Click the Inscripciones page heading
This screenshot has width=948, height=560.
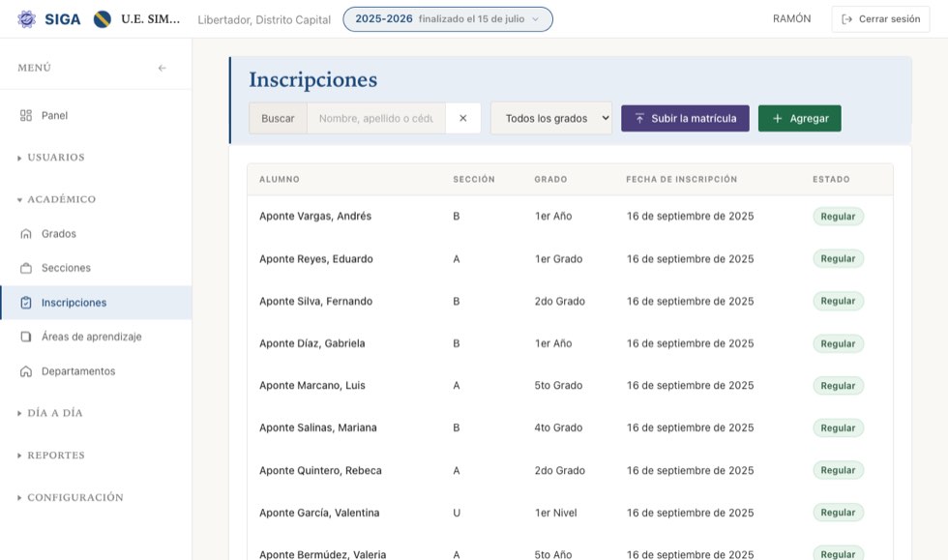pyautogui.click(x=313, y=80)
